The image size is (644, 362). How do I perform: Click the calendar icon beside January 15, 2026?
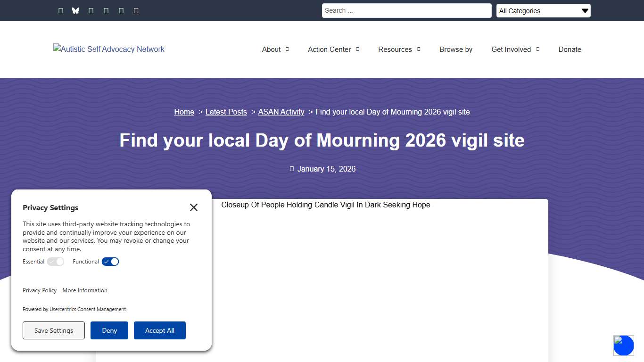(x=291, y=169)
